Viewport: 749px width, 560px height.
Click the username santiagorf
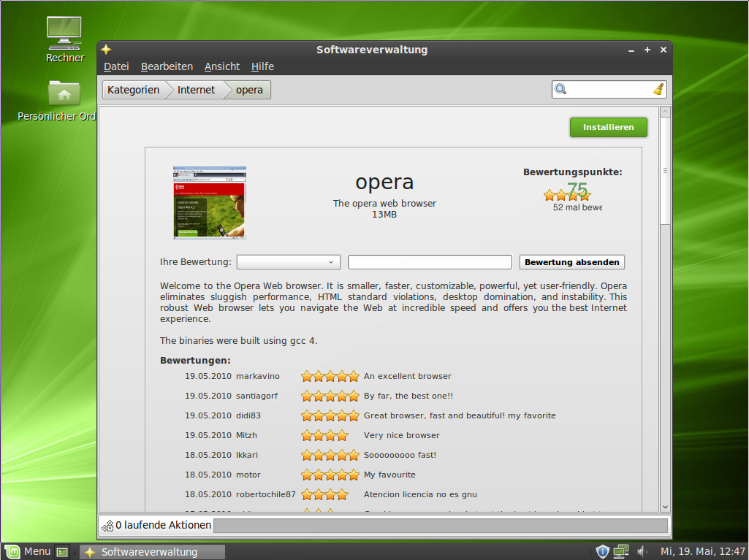[257, 396]
